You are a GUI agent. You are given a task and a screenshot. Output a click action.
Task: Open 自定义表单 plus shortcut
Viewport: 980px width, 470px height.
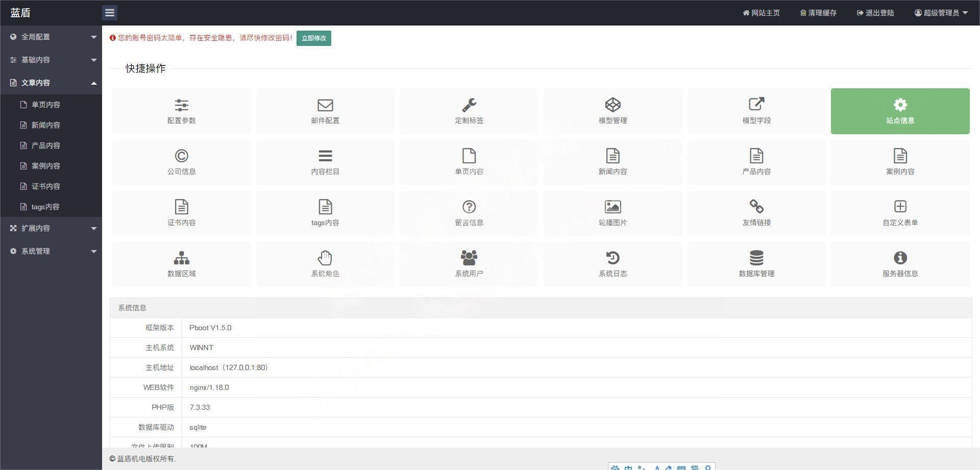(x=900, y=213)
